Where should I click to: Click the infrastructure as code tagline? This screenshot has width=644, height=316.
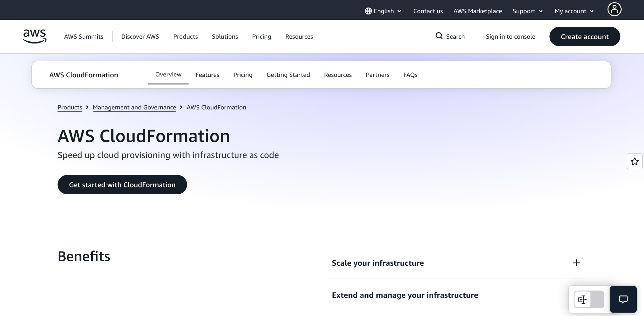tap(168, 155)
